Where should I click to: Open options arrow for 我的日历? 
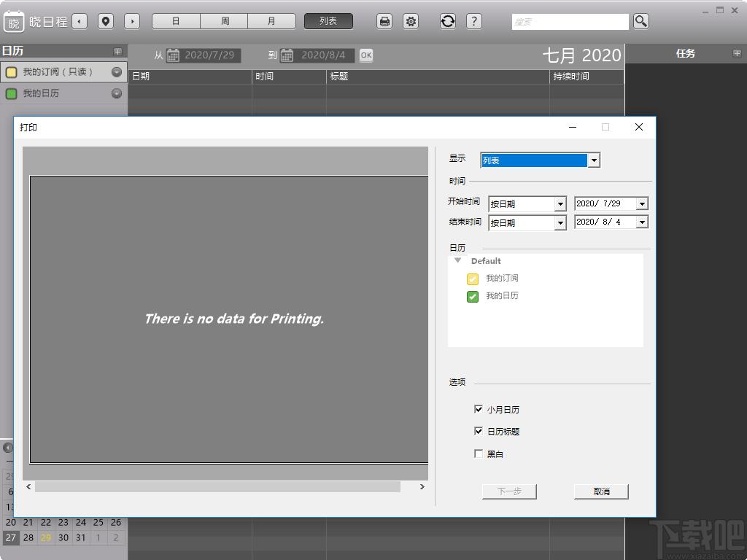point(117,93)
